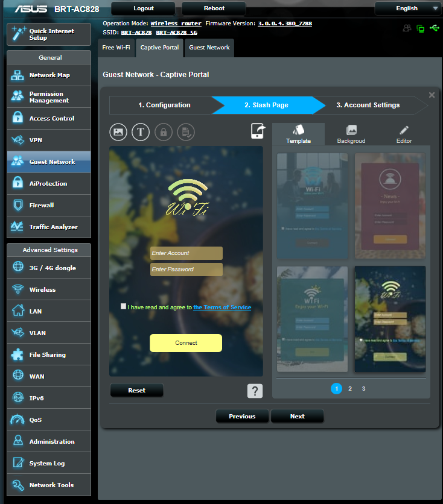Click the Enter Account input field
The height and width of the screenshot is (504, 443).
186,253
